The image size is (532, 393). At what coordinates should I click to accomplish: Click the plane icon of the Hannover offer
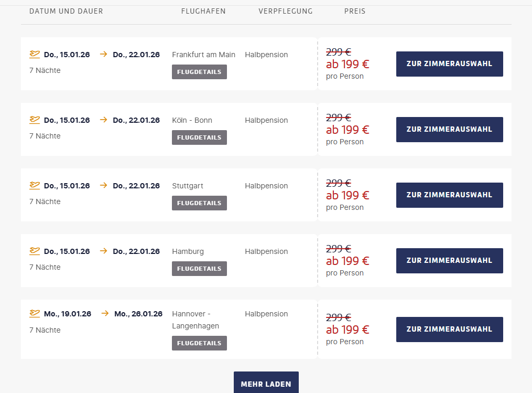[x=35, y=313]
